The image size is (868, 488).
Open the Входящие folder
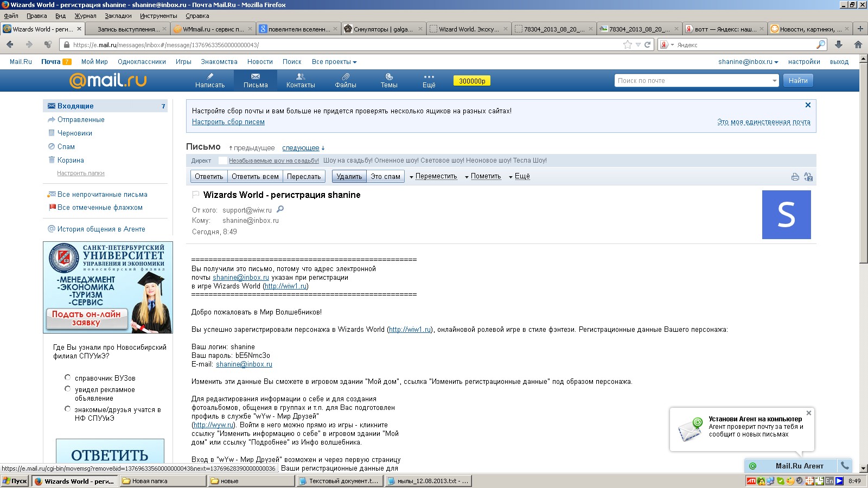[x=105, y=106]
